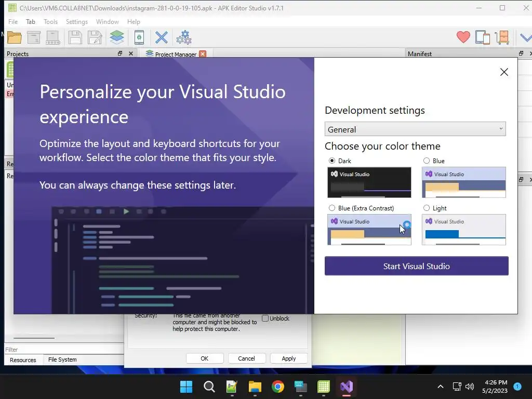
Task: Open Windows Start menu
Action: [186, 387]
